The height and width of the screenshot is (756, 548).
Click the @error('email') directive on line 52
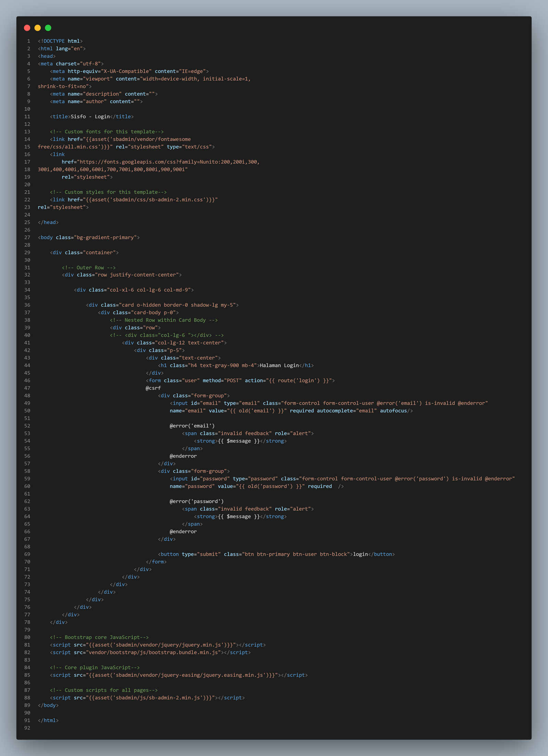tap(192, 426)
